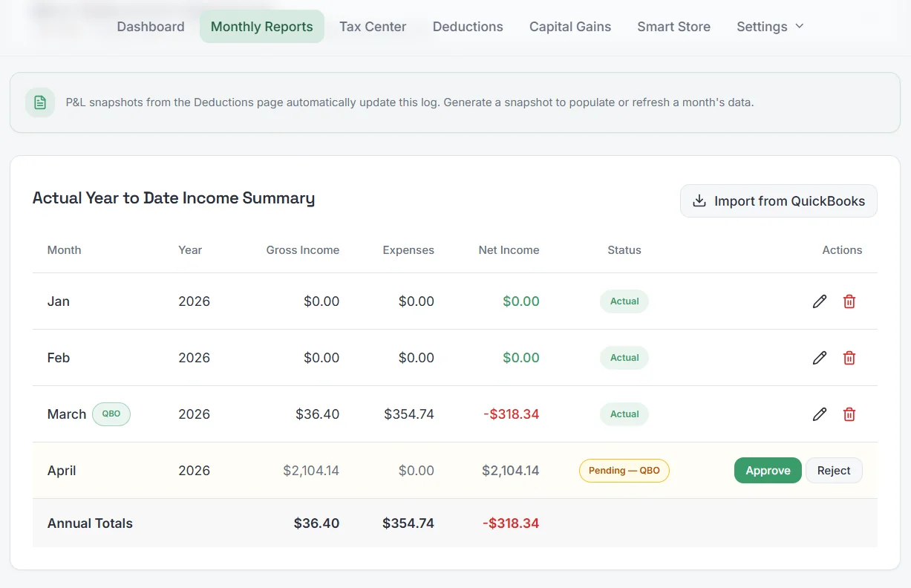The width and height of the screenshot is (911, 588).
Task: Expand the Settings dropdown chevron
Action: (x=800, y=26)
